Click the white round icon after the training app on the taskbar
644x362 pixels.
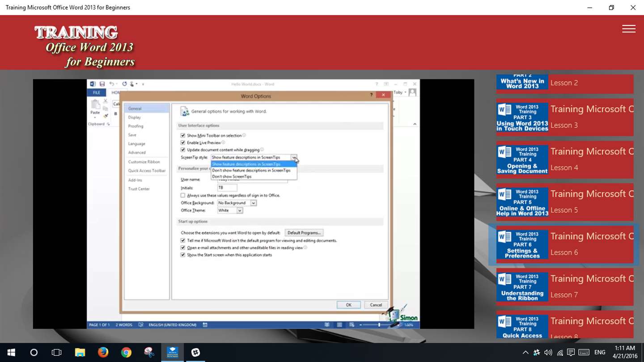pyautogui.click(x=195, y=353)
